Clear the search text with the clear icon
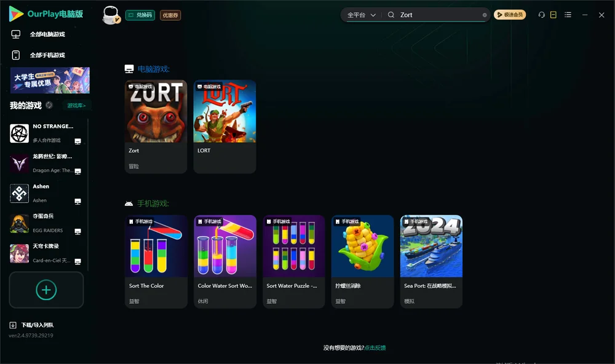This screenshot has height=364, width=615. pos(485,15)
